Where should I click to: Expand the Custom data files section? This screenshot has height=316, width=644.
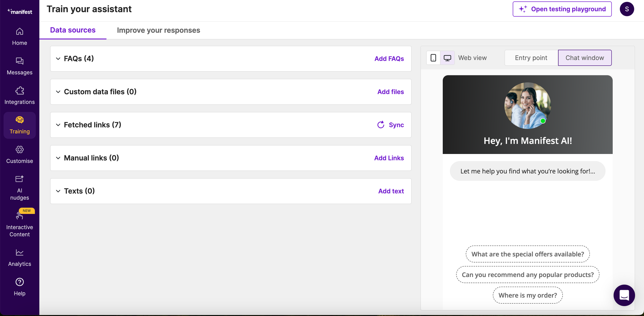[x=58, y=92]
